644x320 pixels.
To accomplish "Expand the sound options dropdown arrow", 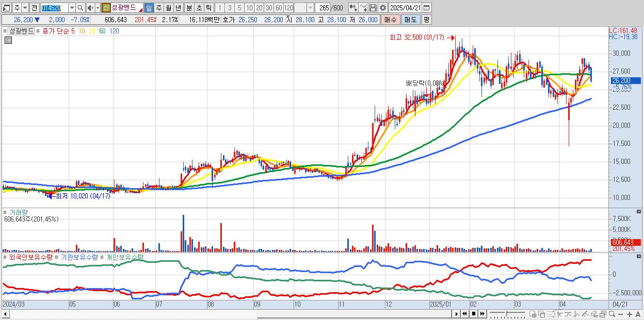I will pos(98,8).
